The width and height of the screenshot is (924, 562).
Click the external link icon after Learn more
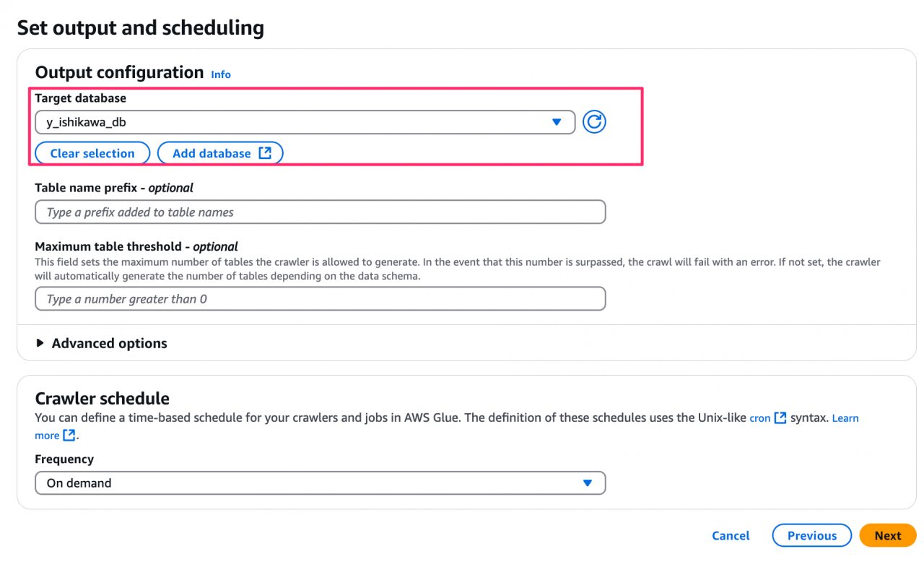[69, 435]
